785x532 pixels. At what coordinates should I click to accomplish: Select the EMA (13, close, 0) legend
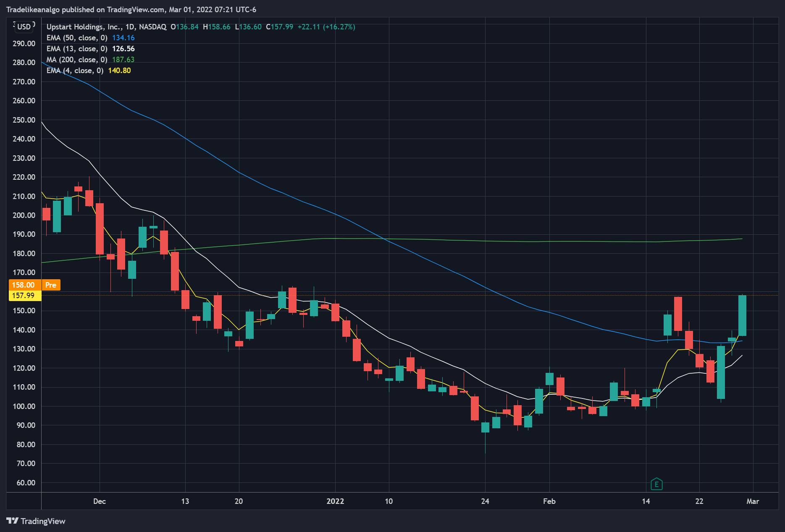point(77,49)
